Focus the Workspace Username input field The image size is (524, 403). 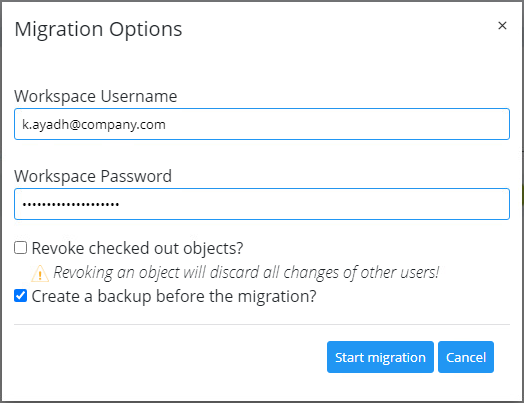262,124
